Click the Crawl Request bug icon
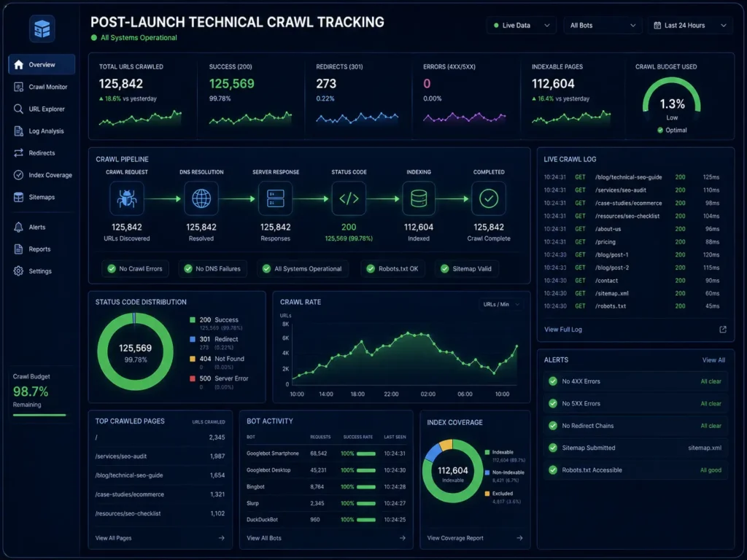 tap(127, 198)
